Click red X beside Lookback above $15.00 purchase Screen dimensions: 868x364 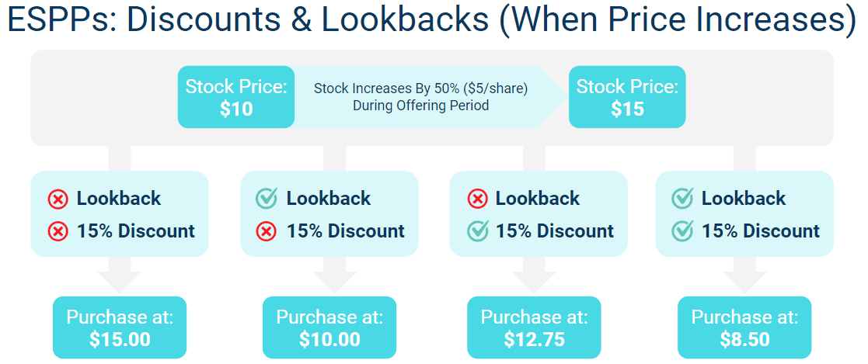pos(58,199)
